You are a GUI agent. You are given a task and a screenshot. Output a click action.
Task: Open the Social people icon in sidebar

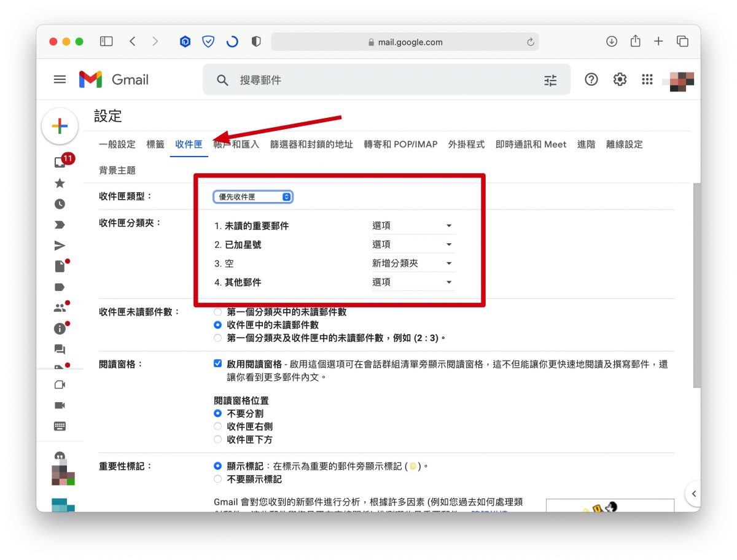point(60,308)
